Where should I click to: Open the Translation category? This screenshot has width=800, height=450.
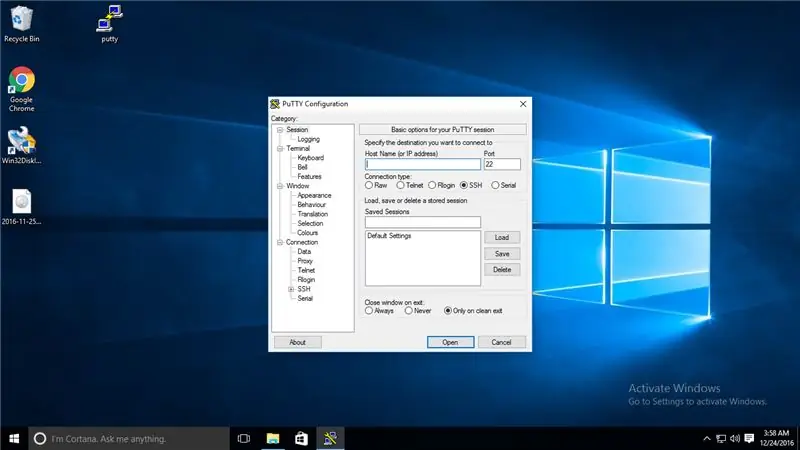pos(313,214)
